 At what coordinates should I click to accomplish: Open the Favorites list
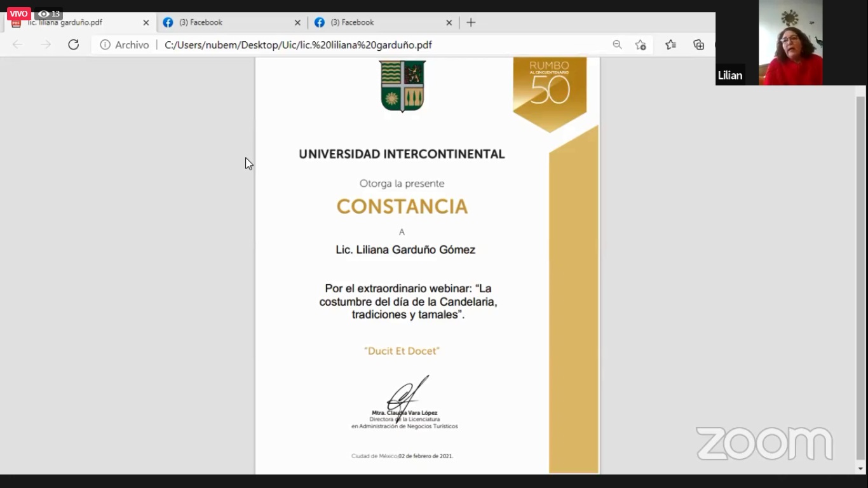tap(670, 44)
